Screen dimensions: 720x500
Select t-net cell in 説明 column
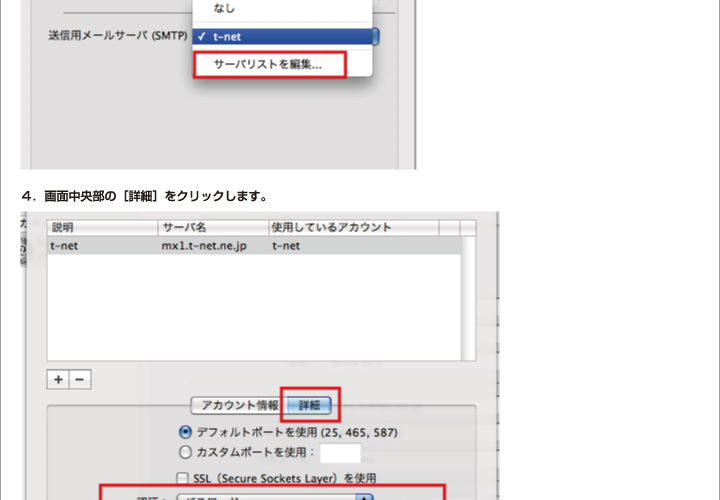[64, 246]
